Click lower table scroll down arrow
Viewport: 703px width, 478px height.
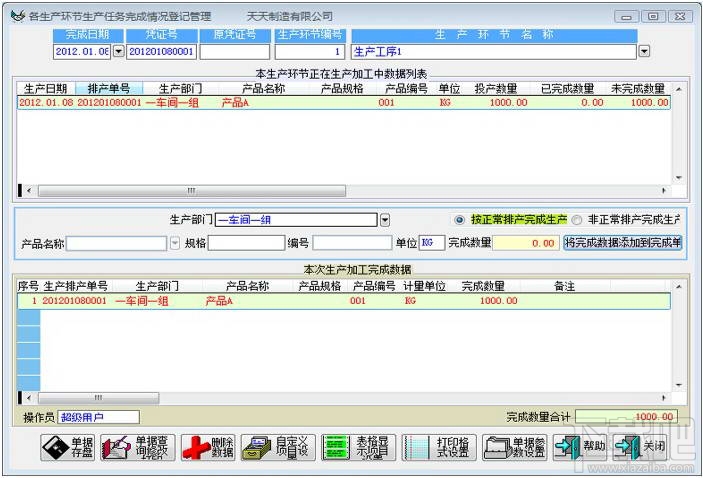click(x=679, y=385)
